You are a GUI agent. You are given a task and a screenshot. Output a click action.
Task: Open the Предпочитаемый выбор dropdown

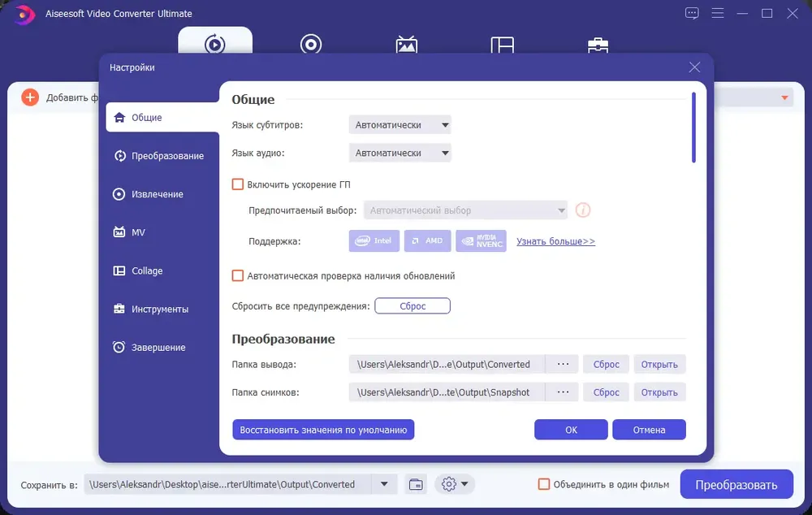465,210
